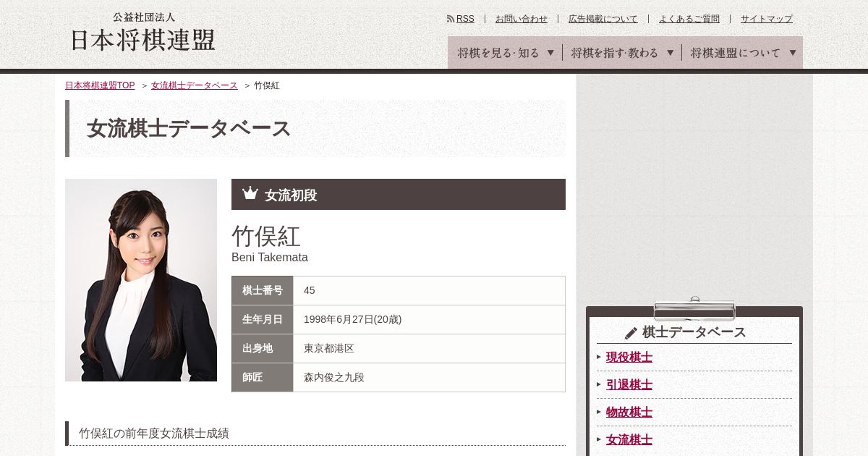Click the 女流棋士データベース page heading
Viewport: 868px width, 456px height.
coord(189,129)
